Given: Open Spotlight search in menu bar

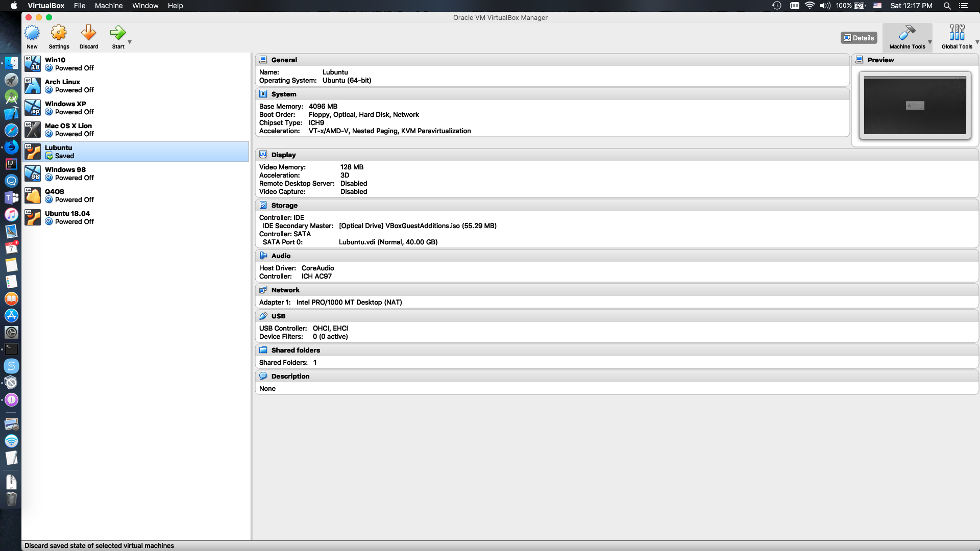Looking at the screenshot, I should click(947, 6).
